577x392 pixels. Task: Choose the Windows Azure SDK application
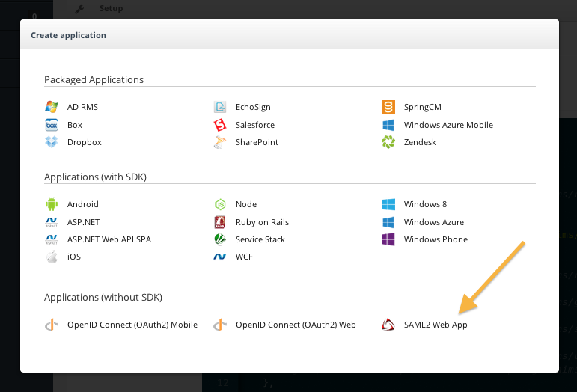click(x=434, y=222)
